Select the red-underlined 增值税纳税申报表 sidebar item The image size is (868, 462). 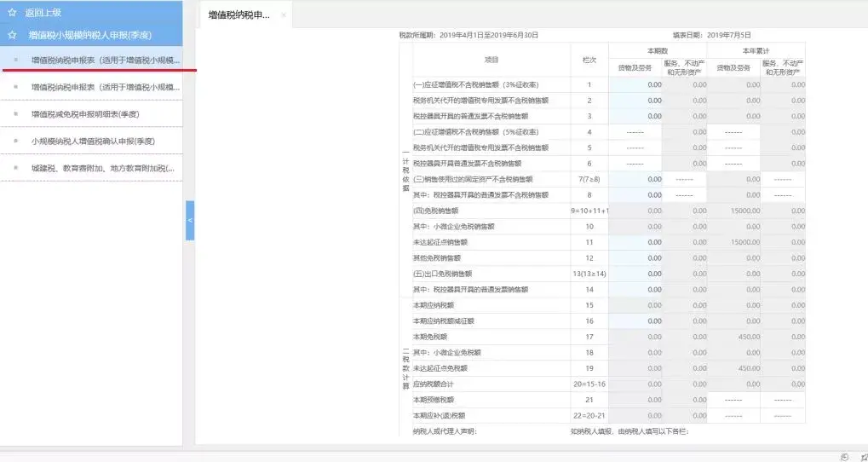coord(106,61)
